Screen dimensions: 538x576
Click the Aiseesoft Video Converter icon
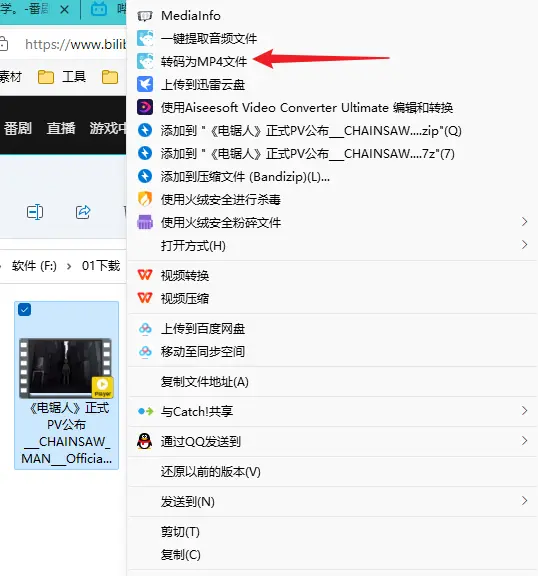tap(145, 107)
